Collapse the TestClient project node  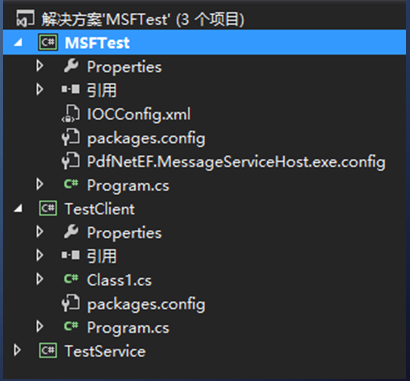pyautogui.click(x=18, y=209)
